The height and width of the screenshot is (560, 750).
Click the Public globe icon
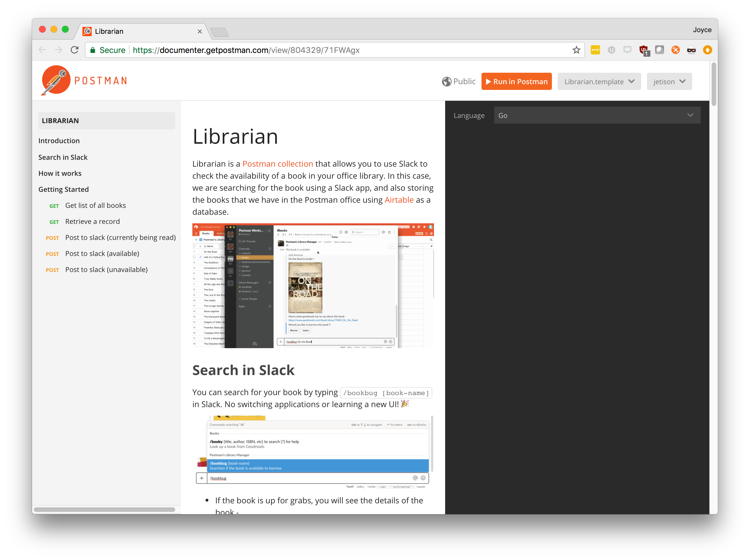pos(446,81)
